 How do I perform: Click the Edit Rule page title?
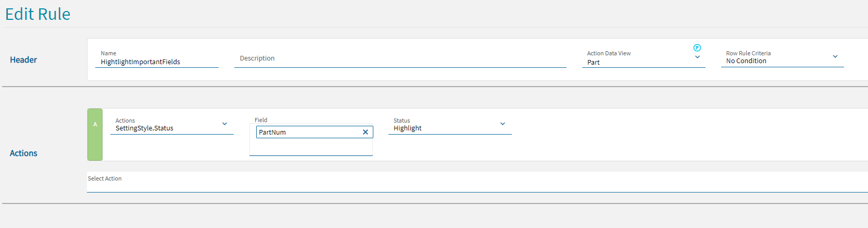37,14
